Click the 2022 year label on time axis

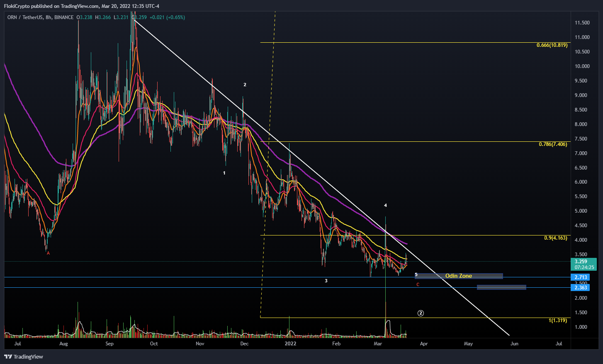[x=290, y=344]
